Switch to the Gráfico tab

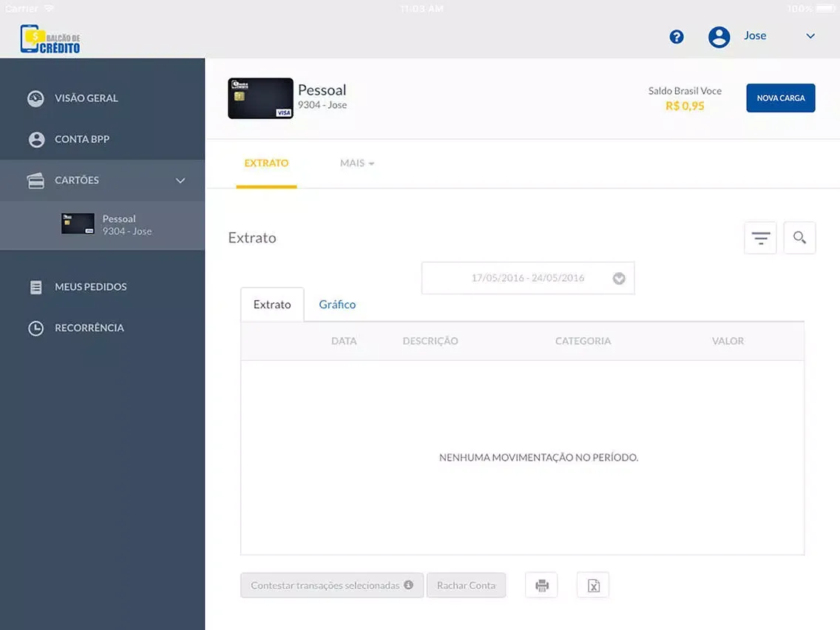[x=337, y=305]
